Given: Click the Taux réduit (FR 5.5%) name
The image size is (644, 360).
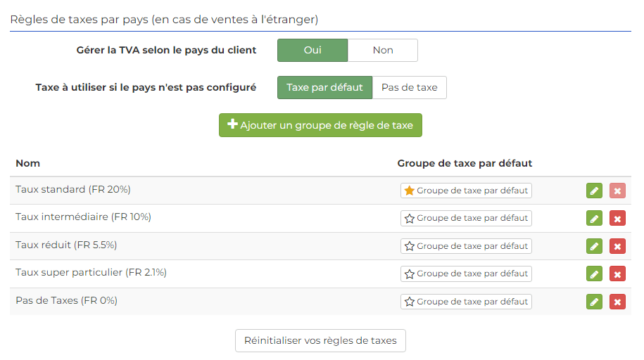Looking at the screenshot, I should tap(66, 245).
